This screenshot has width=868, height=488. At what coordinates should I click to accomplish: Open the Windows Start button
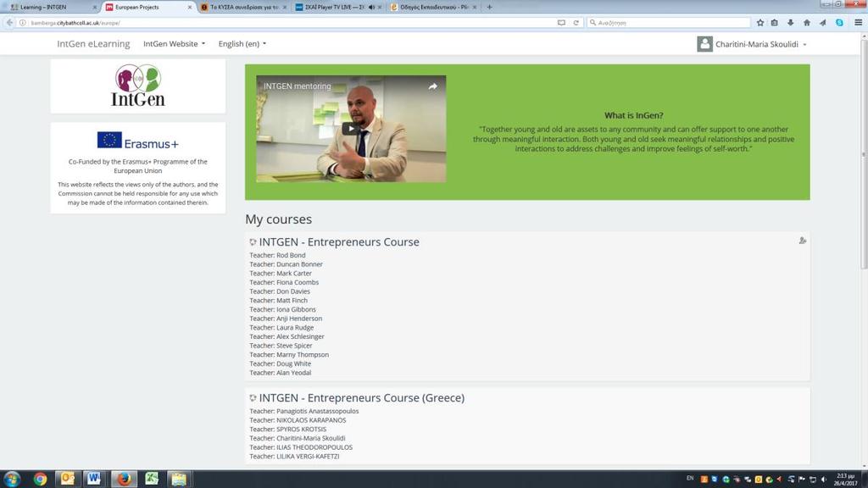click(x=12, y=479)
